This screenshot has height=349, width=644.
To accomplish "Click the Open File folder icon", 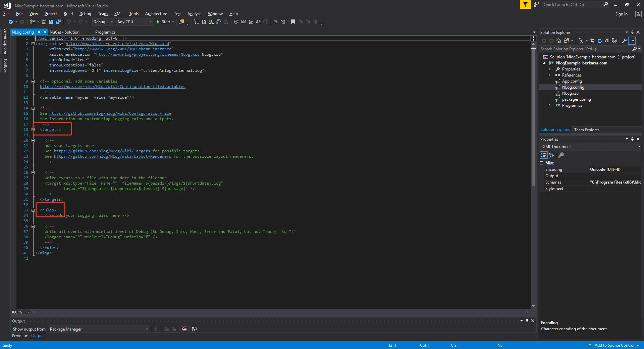I will coord(44,22).
